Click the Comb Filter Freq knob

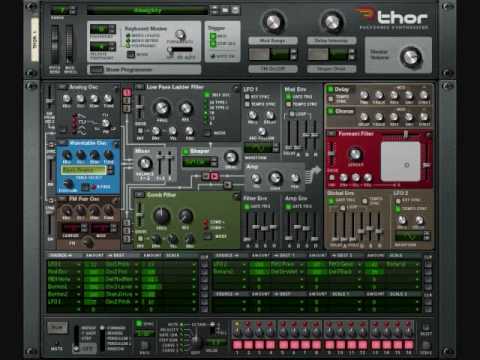coord(162,216)
